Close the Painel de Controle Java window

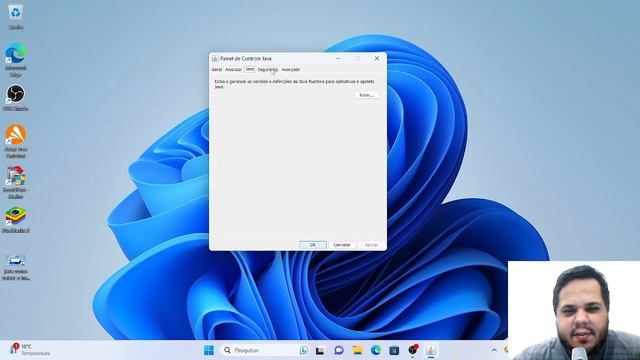pos(377,59)
